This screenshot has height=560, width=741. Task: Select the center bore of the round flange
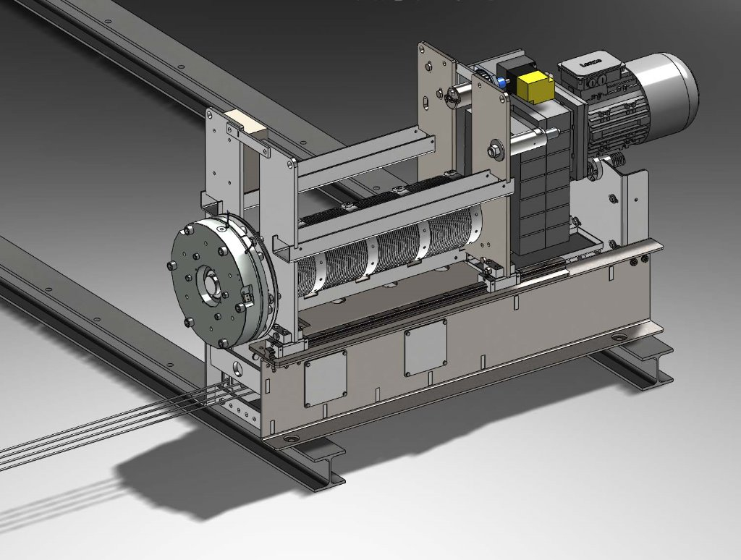[211, 283]
